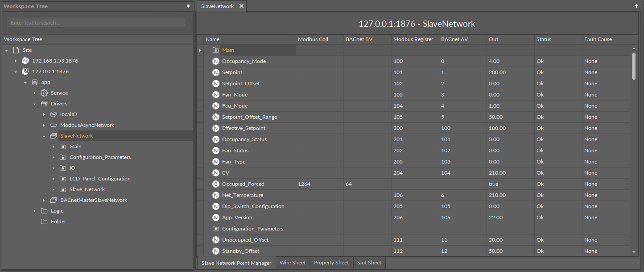
Task: Click the Status column header
Action: tap(544, 39)
